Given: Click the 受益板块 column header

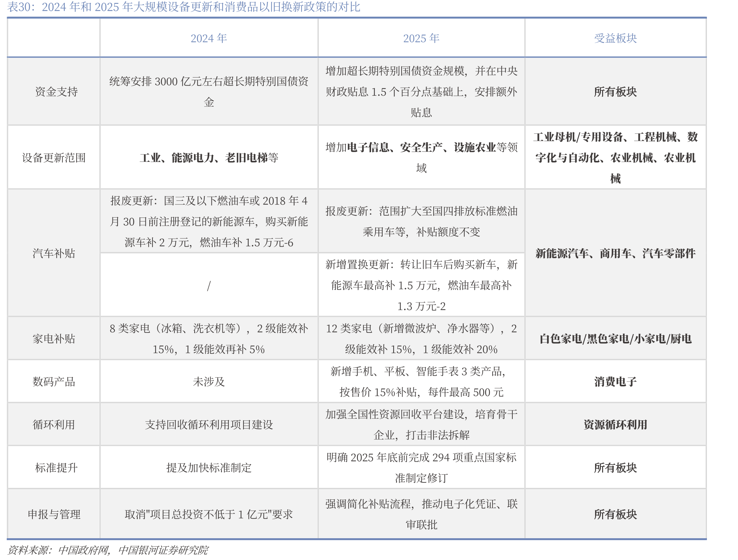Looking at the screenshot, I should point(616,38).
